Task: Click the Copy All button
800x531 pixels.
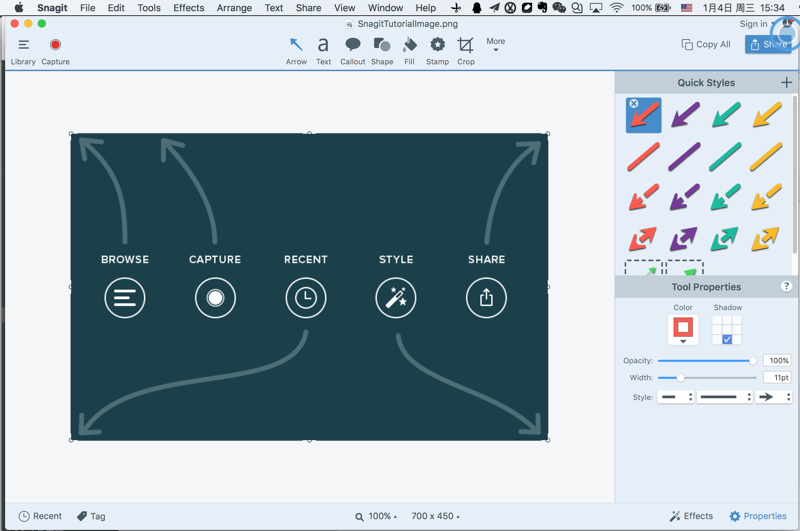Action: pyautogui.click(x=706, y=44)
